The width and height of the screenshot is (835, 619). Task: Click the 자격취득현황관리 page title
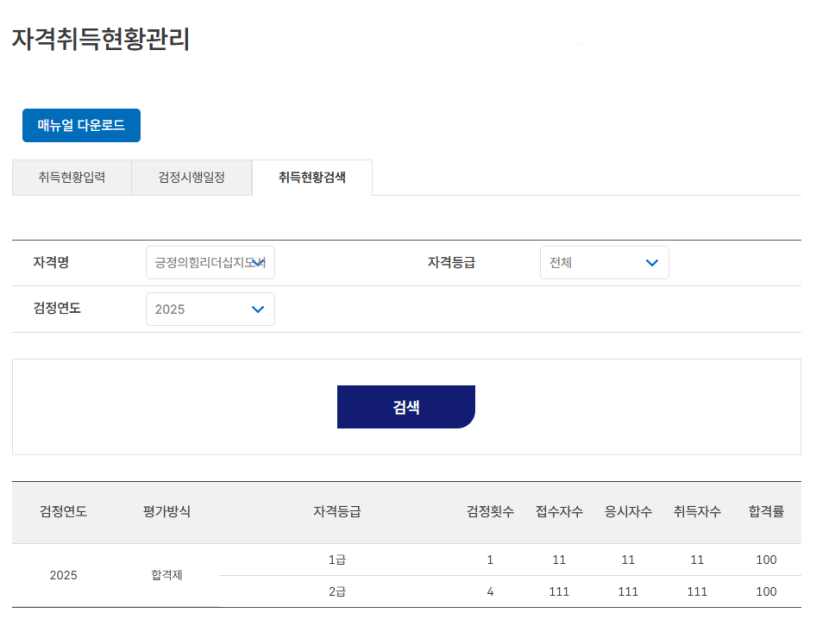pos(101,40)
